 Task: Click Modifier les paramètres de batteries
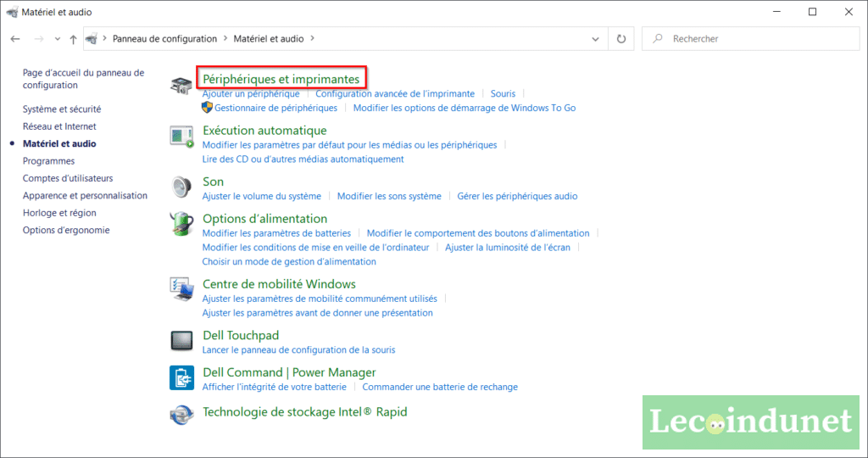[x=276, y=233]
